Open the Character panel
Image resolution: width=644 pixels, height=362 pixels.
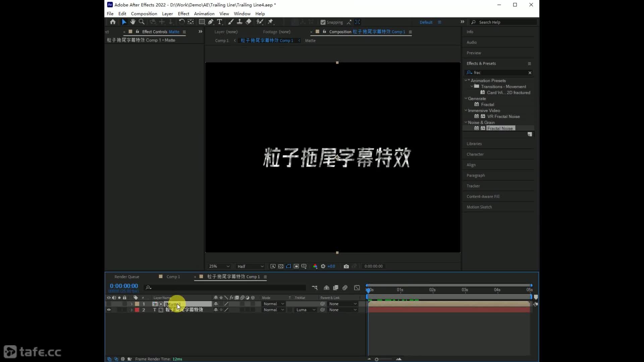(475, 154)
